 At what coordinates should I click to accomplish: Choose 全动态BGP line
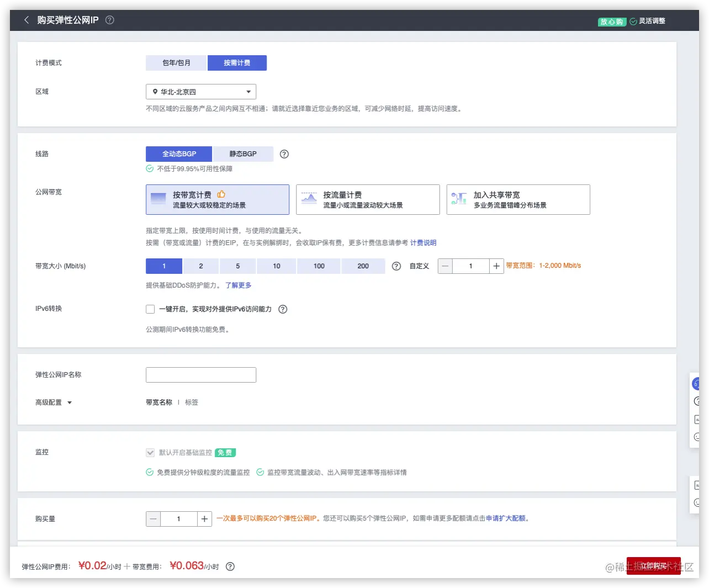point(179,154)
